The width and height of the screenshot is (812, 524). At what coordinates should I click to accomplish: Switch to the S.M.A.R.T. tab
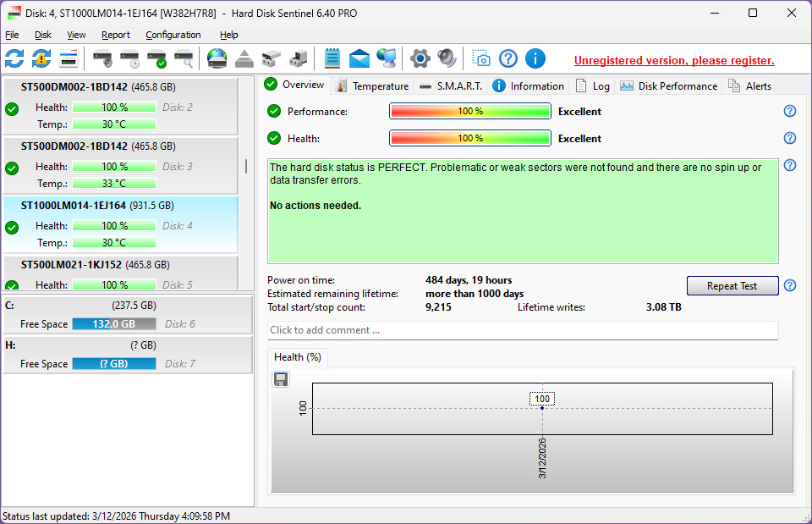[451, 86]
